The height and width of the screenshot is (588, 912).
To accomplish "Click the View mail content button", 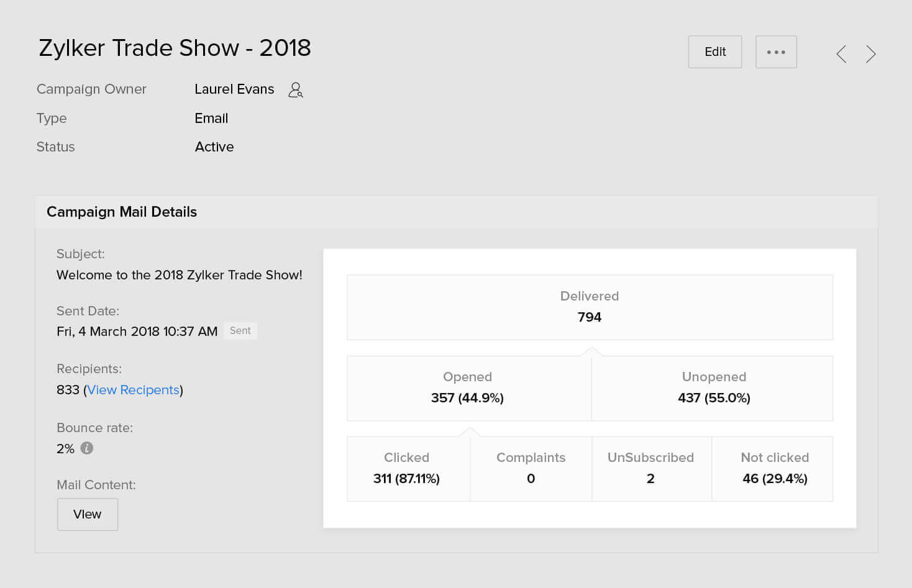I will (88, 514).
